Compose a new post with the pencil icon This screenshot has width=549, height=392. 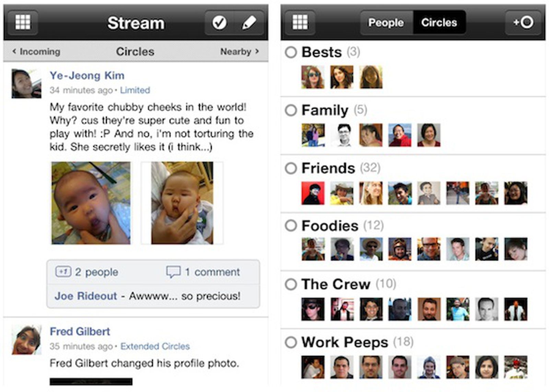pyautogui.click(x=248, y=23)
